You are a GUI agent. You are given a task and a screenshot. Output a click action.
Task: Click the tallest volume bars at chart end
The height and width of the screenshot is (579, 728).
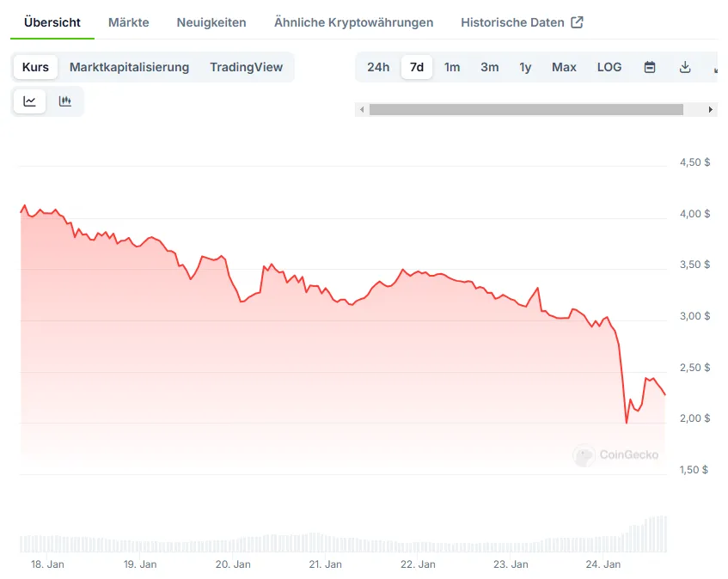658,533
